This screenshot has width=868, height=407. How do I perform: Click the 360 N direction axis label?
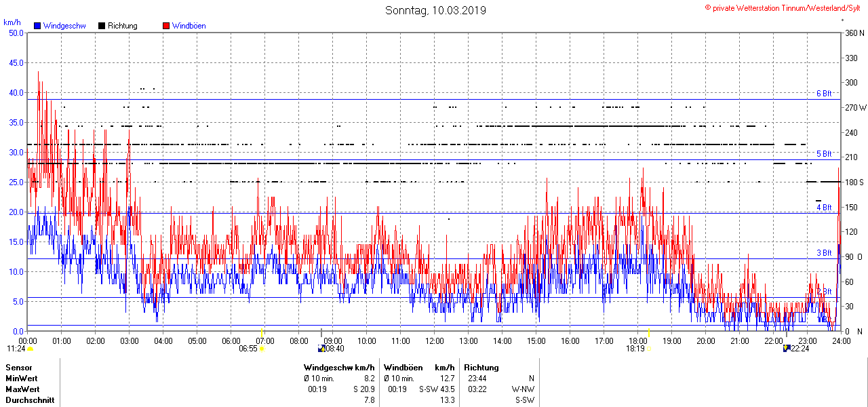(854, 33)
